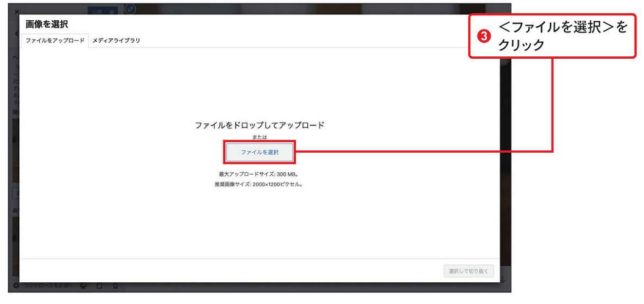
Task: Select the desktop preview device icon
Action: point(83,286)
